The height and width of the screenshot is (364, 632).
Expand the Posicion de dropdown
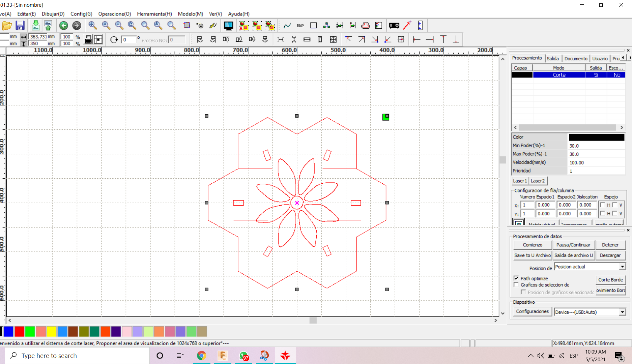point(622,267)
